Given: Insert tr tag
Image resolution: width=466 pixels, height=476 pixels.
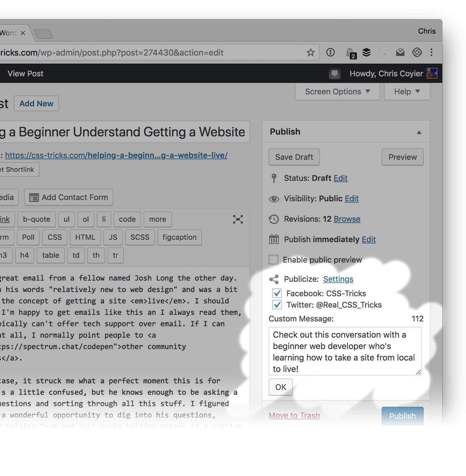Looking at the screenshot, I should coord(115,255).
